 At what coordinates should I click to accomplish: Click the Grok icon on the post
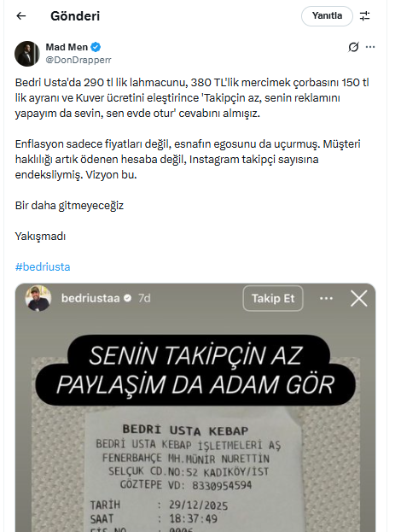353,47
